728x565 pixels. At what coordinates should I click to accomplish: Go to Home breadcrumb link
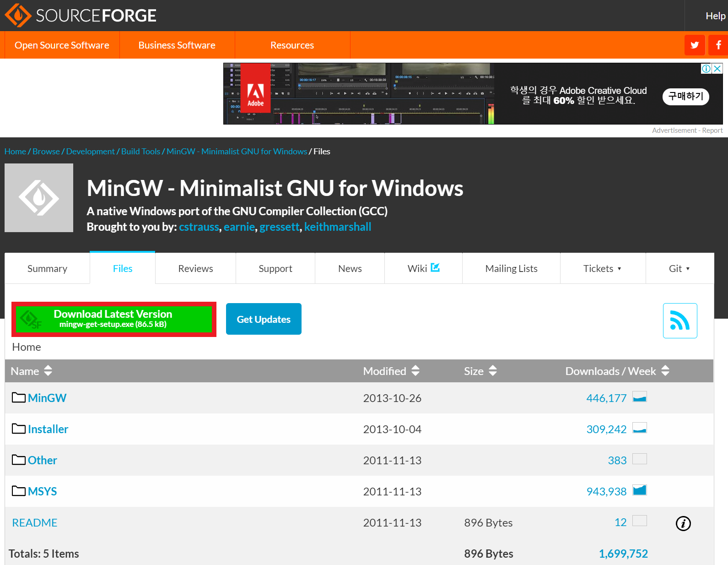(x=15, y=152)
